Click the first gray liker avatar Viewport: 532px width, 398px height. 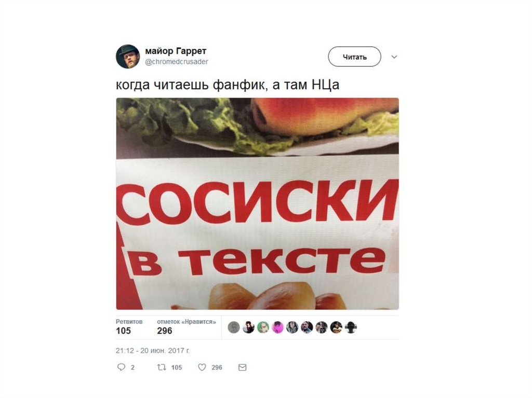234,327
